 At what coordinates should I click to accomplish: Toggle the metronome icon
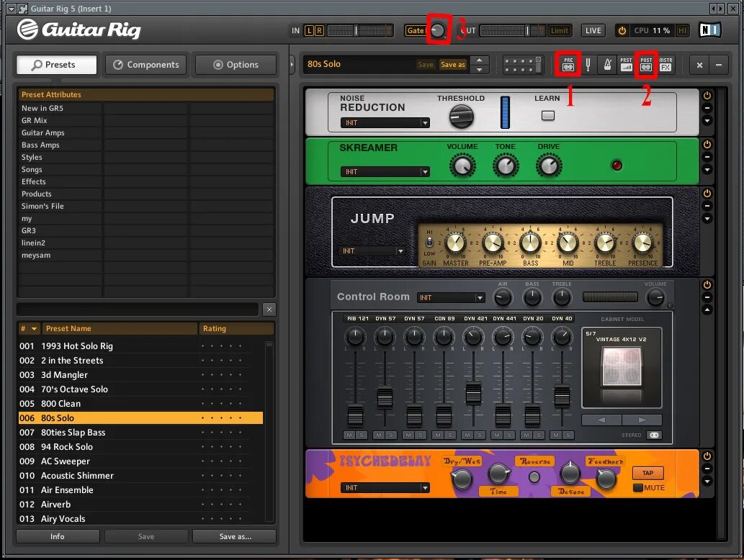[607, 65]
